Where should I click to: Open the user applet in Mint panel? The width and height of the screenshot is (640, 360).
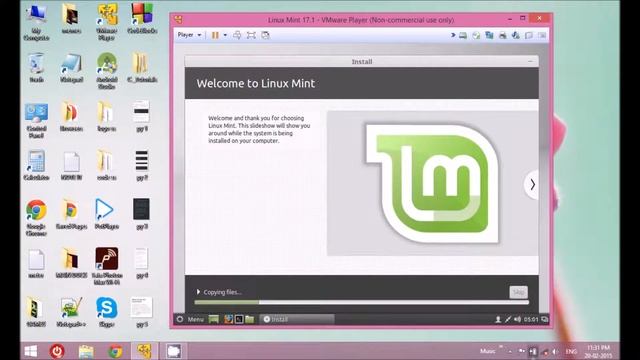tap(498, 319)
